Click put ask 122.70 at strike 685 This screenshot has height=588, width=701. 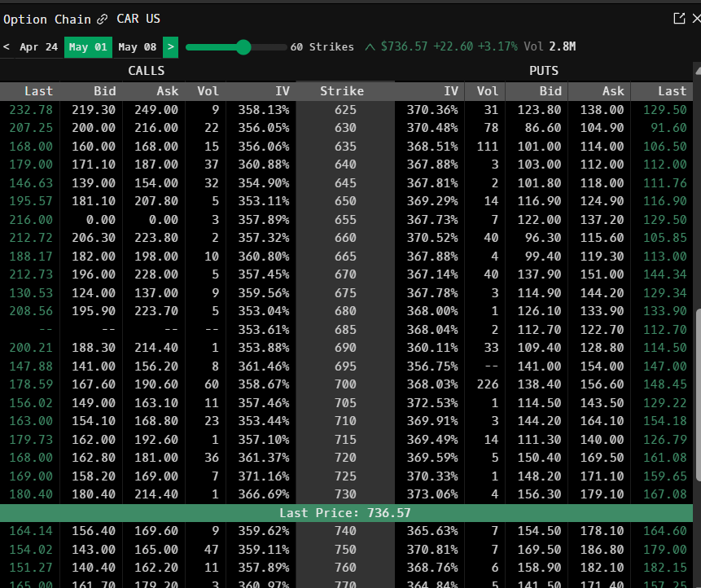[602, 330]
